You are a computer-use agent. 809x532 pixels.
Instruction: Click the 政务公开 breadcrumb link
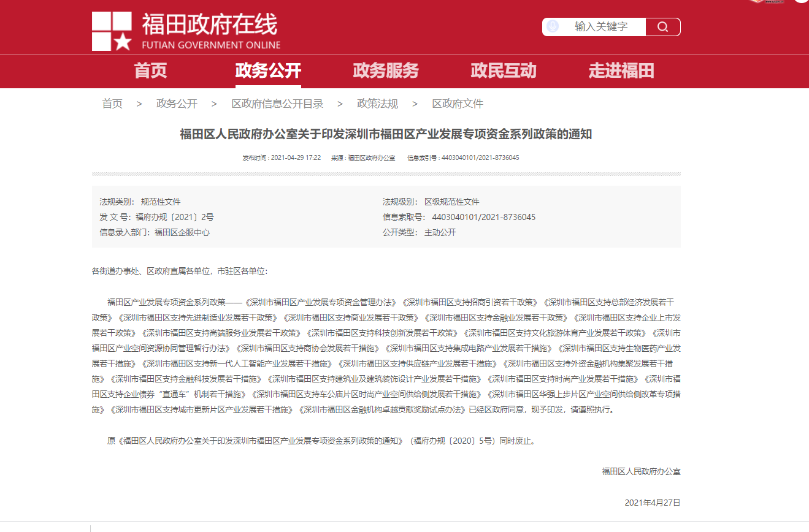[x=177, y=104]
